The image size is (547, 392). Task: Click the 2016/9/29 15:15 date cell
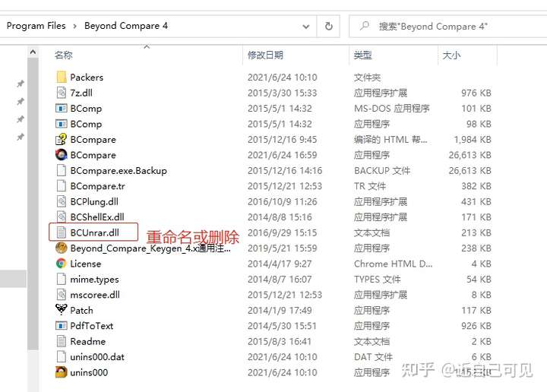point(282,232)
